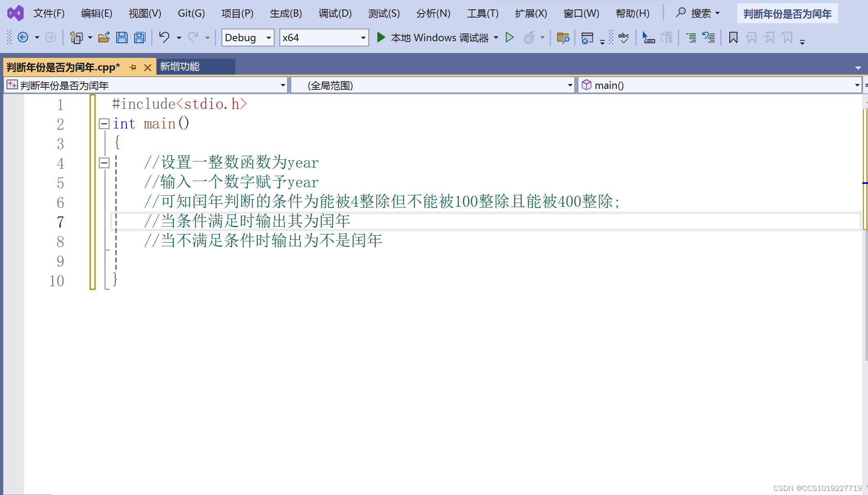Open the 调试(D) menu
This screenshot has width=868, height=495.
coord(335,13)
